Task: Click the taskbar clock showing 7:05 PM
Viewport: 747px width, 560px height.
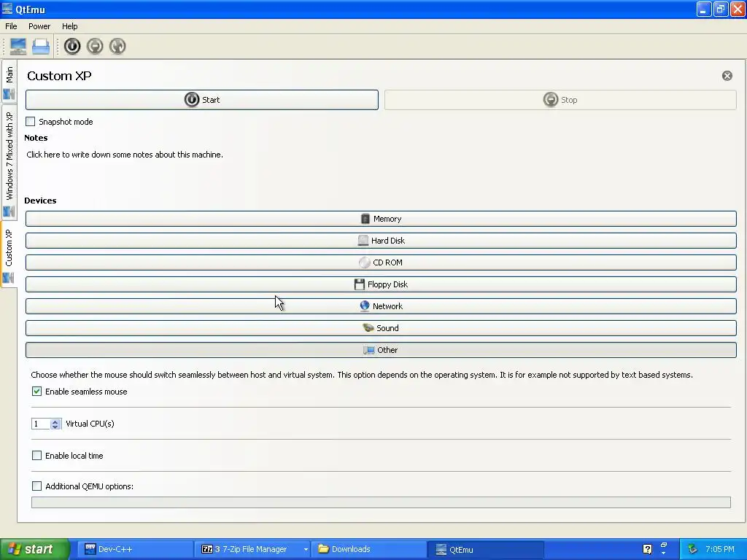Action: 720,549
